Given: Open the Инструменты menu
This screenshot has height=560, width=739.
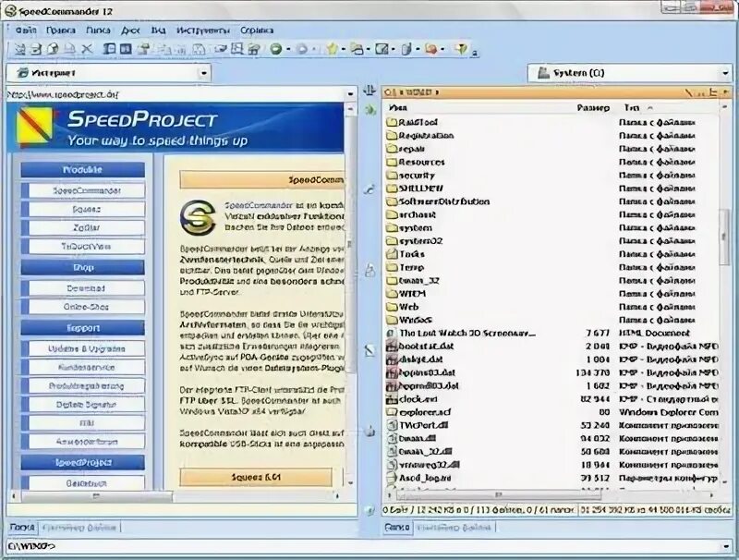Looking at the screenshot, I should point(203,30).
